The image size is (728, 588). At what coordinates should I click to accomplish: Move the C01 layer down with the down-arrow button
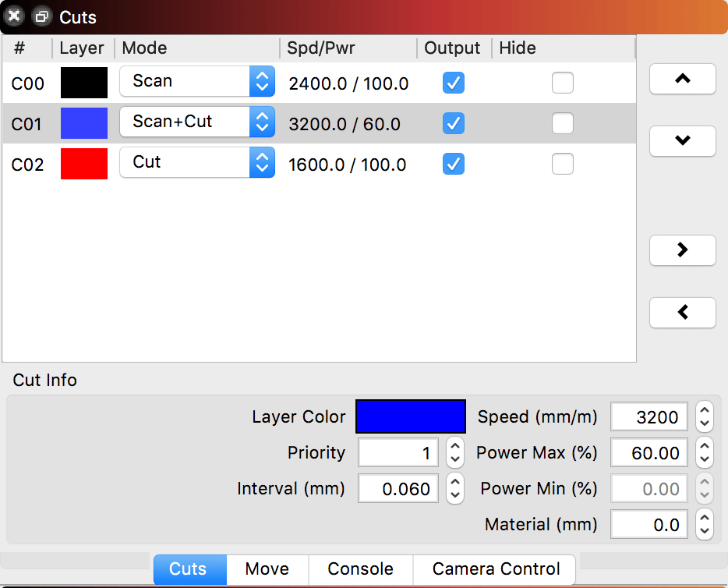pos(682,141)
